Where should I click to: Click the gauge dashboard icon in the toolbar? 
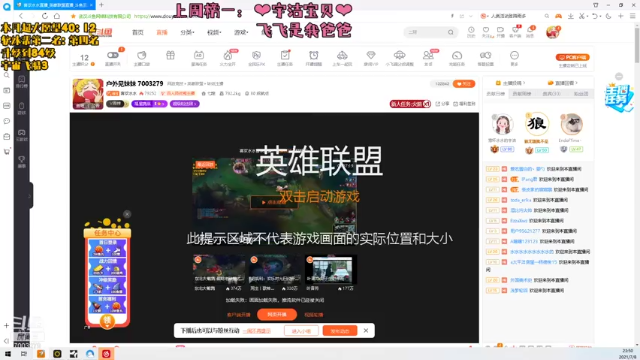[x=457, y=55]
